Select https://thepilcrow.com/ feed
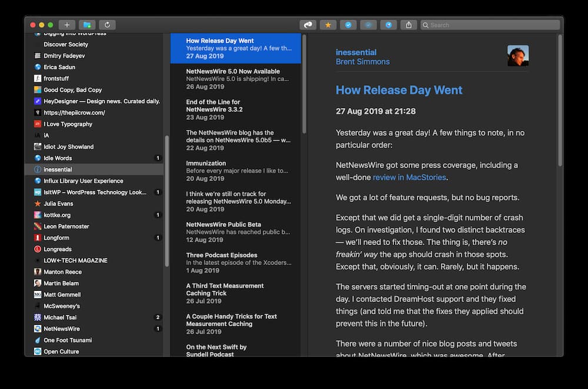Image resolution: width=588 pixels, height=389 pixels. click(x=94, y=112)
